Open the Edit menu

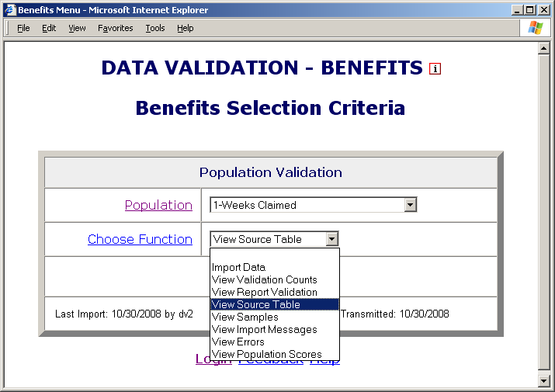click(x=49, y=28)
